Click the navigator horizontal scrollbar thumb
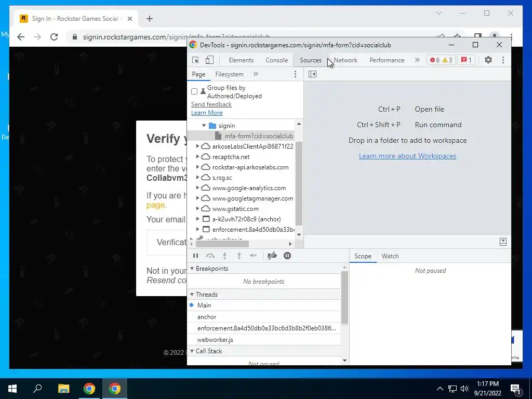Image resolution: width=532 pixels, height=399 pixels. [222, 244]
